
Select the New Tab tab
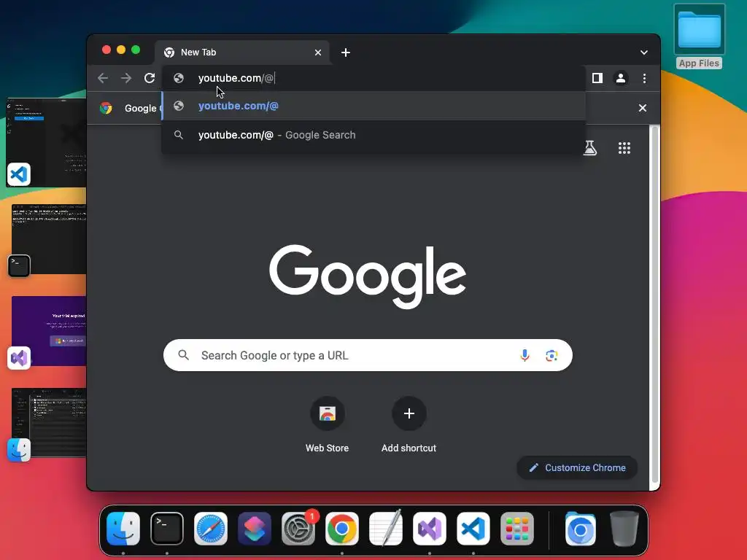pyautogui.click(x=242, y=52)
